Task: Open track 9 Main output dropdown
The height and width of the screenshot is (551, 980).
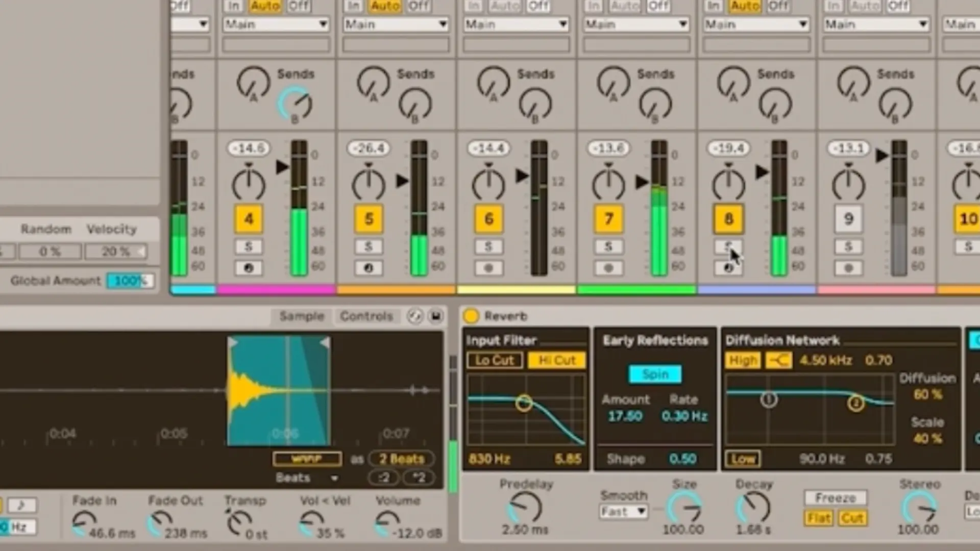Action: coord(875,24)
